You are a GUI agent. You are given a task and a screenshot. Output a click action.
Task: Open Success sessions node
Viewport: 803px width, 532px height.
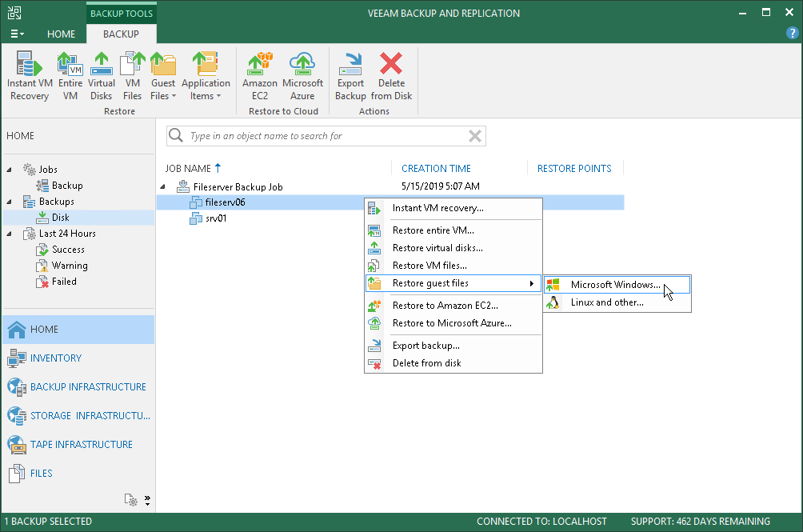click(x=60, y=250)
